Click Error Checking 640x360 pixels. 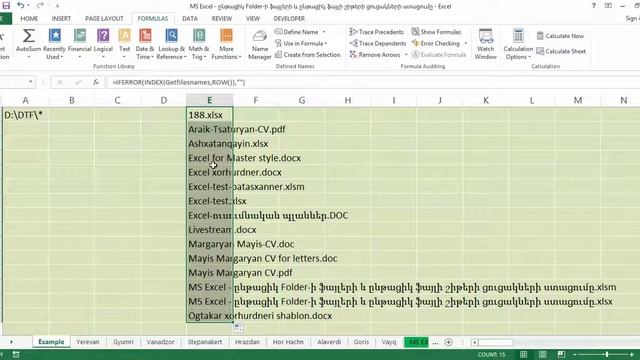coord(436,43)
